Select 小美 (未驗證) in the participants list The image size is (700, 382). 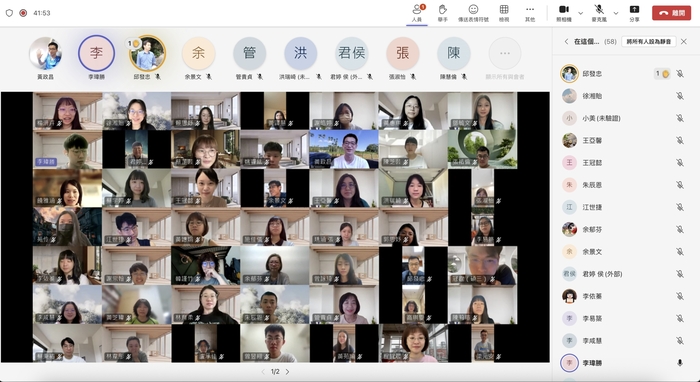[625, 118]
